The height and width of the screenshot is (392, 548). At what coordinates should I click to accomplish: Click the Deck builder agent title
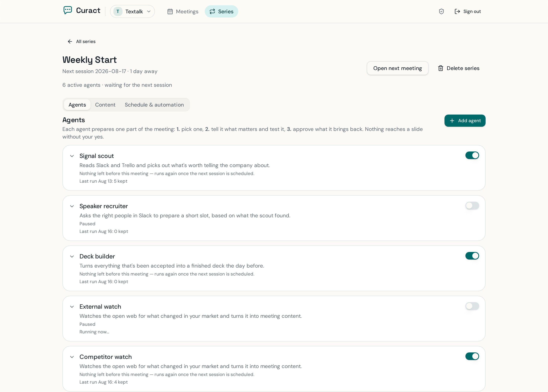coord(97,256)
